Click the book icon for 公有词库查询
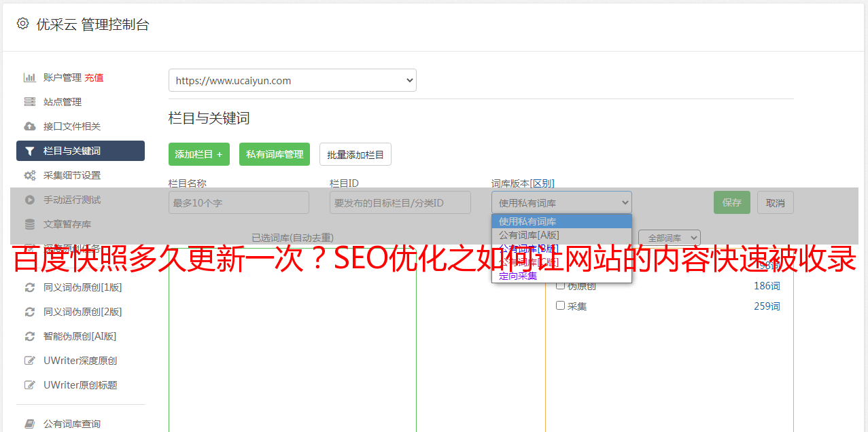 30,424
